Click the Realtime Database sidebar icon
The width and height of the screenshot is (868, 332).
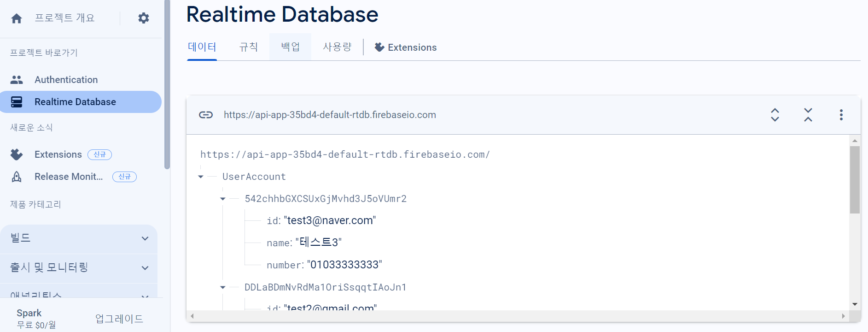coord(17,102)
